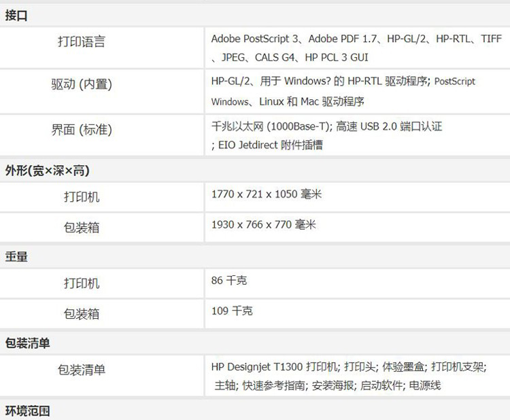Click the 接口 section header
This screenshot has width=510, height=420.
17,16
